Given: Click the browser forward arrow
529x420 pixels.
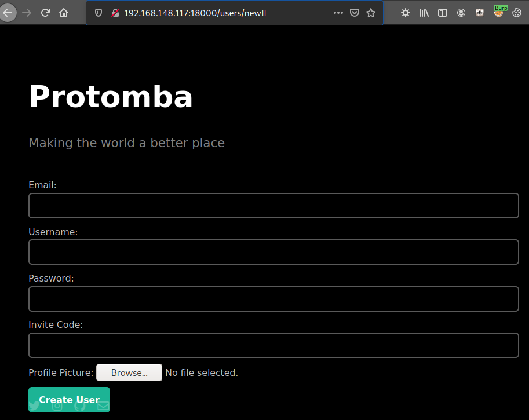Looking at the screenshot, I should (x=27, y=13).
